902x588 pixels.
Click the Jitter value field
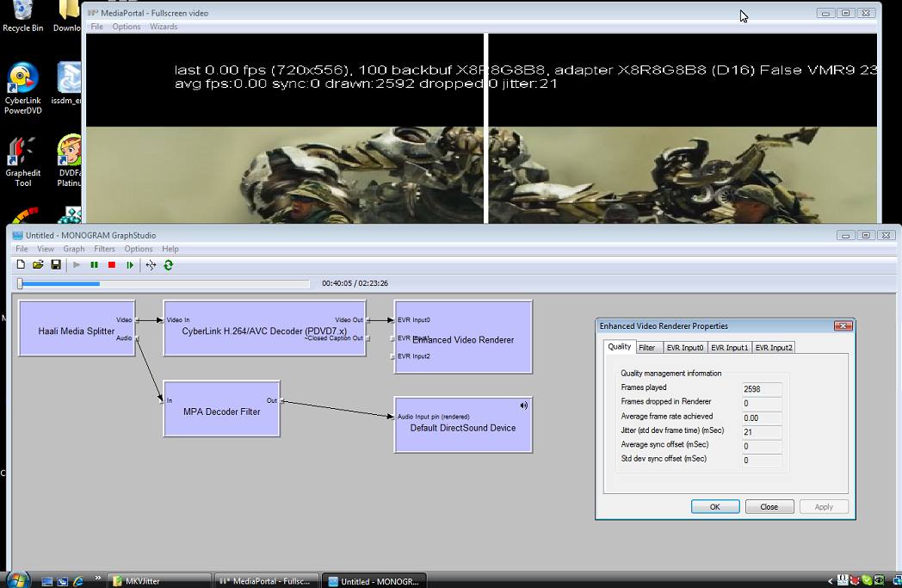(x=761, y=432)
